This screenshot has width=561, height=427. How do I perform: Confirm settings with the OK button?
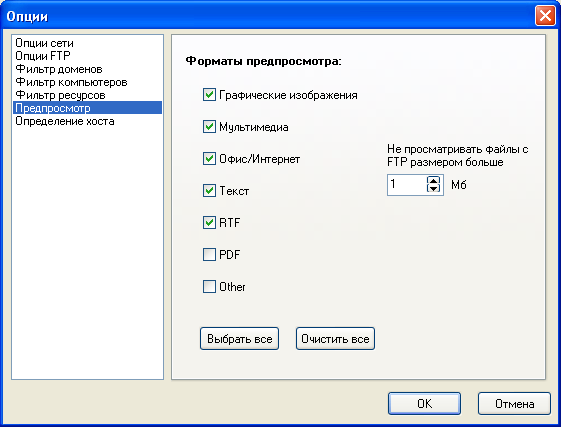click(424, 404)
